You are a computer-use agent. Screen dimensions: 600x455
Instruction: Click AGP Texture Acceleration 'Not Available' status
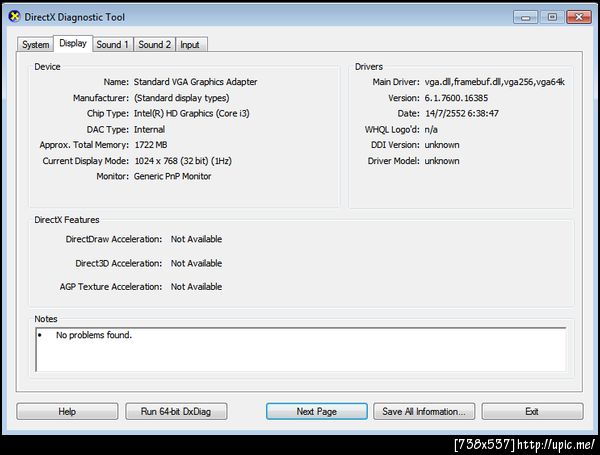point(196,287)
